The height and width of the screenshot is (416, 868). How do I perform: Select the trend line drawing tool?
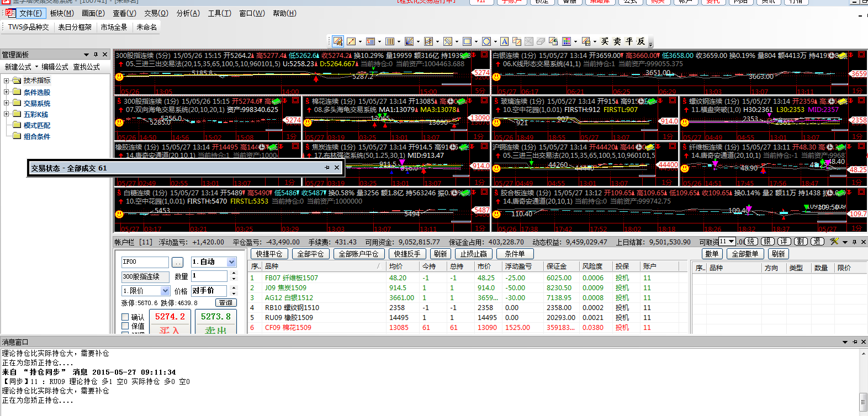pos(351,41)
